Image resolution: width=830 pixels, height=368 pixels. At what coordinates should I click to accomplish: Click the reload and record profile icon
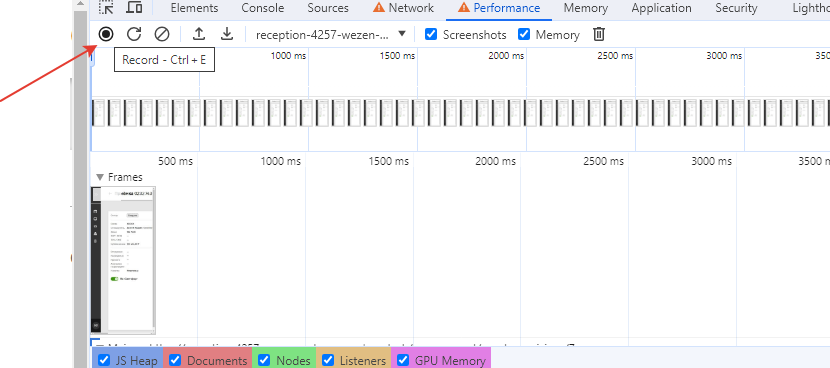point(134,34)
